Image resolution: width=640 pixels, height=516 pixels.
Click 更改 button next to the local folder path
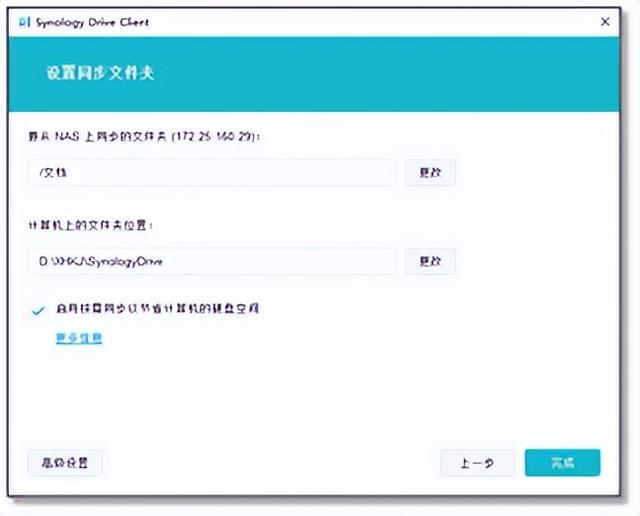pos(430,261)
